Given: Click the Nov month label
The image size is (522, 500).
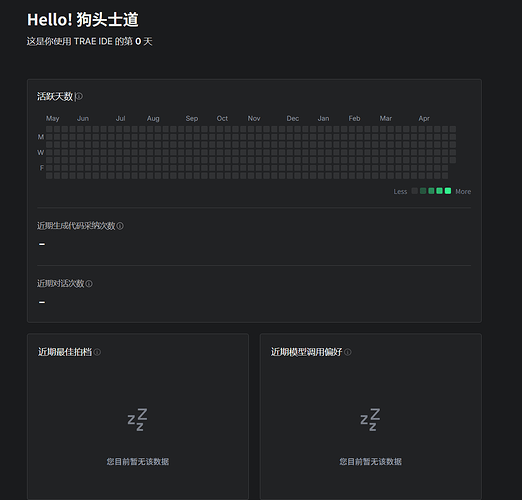Looking at the screenshot, I should (254, 119).
